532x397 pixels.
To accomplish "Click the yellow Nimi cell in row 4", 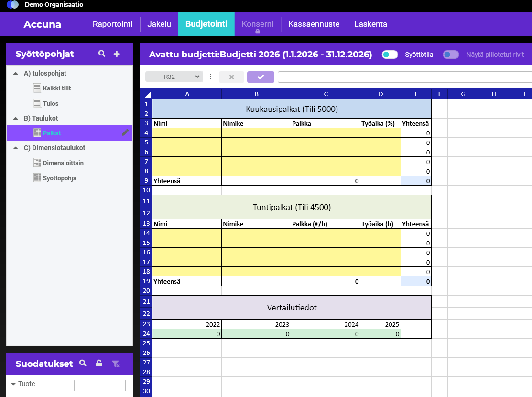I will tap(187, 133).
